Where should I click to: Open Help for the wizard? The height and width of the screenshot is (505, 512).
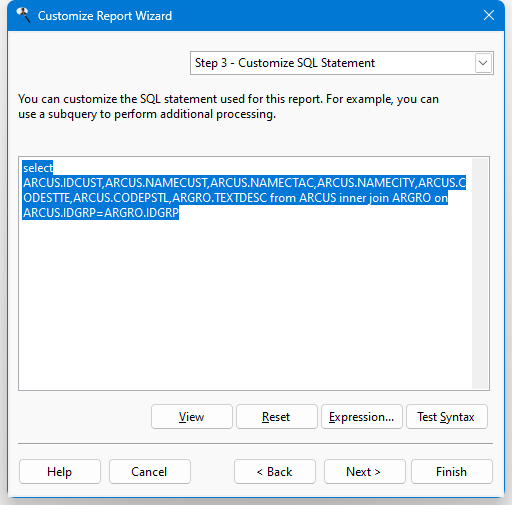(x=60, y=472)
